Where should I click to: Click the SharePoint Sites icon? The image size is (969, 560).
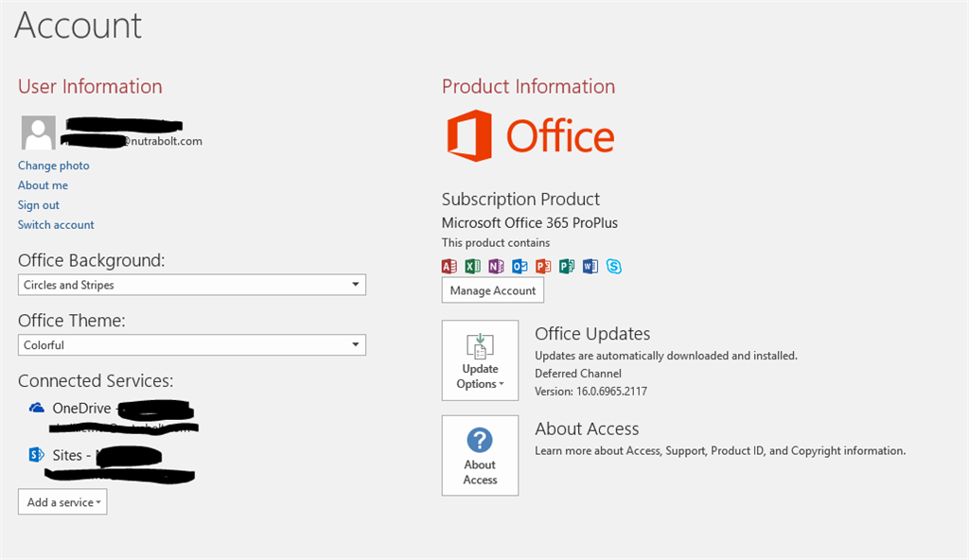click(x=37, y=455)
